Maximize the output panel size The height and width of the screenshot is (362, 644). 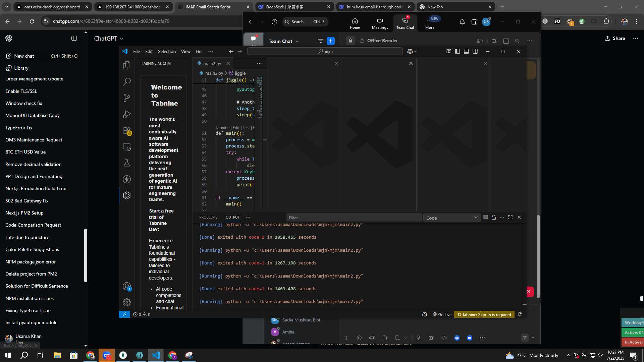pyautogui.click(x=510, y=217)
